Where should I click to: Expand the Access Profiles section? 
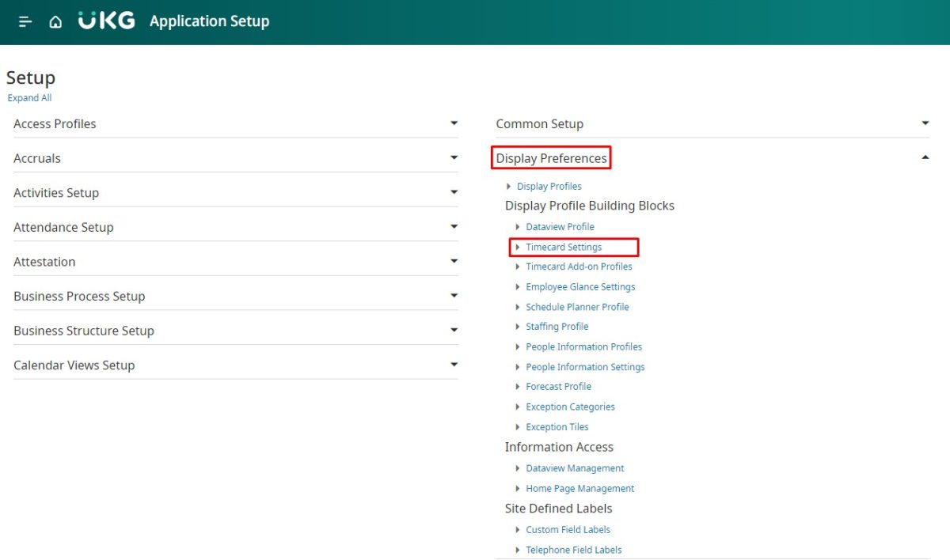tap(454, 123)
